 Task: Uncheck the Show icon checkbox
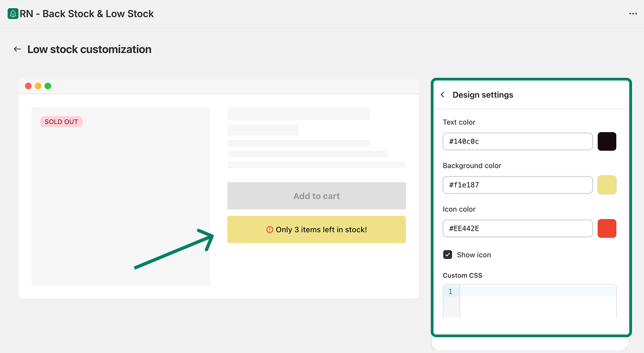coord(448,255)
